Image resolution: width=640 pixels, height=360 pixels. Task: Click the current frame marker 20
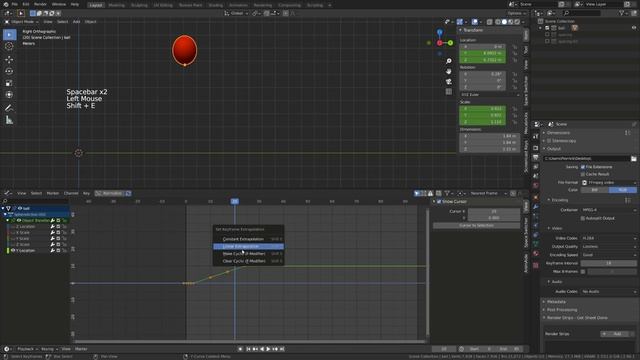coord(235,202)
